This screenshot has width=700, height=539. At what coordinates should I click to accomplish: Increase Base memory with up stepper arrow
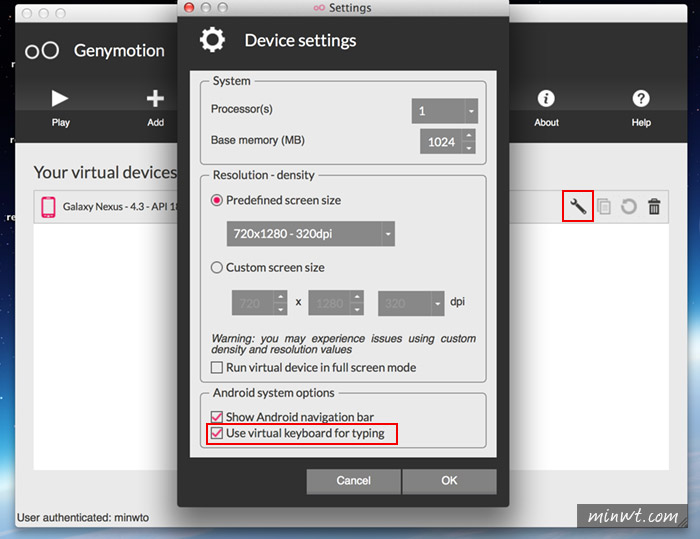coord(469,135)
